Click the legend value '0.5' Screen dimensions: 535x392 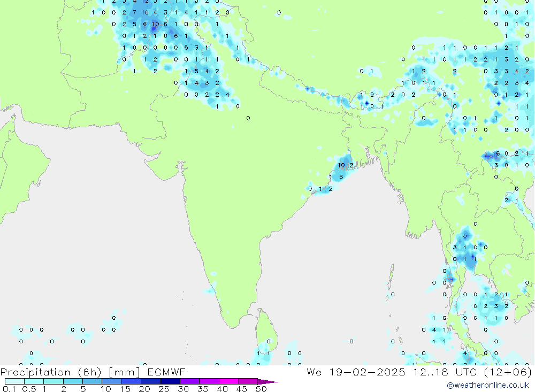(x=29, y=389)
